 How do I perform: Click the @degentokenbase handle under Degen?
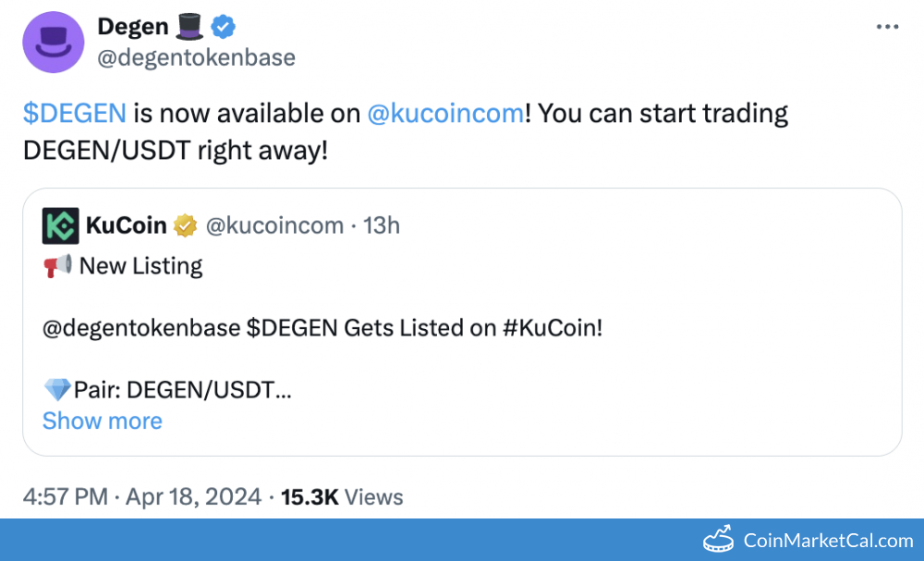pos(196,56)
